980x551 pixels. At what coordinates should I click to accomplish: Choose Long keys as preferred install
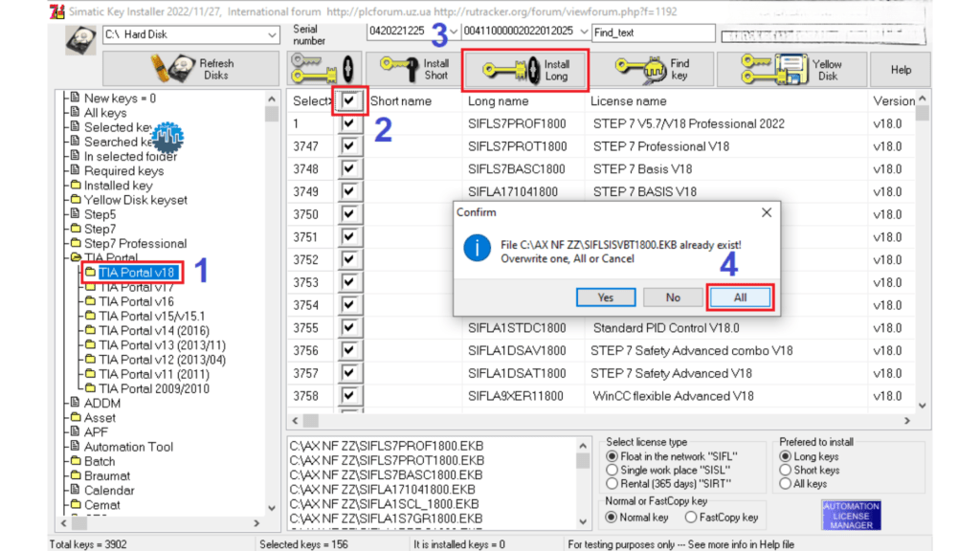pyautogui.click(x=786, y=456)
